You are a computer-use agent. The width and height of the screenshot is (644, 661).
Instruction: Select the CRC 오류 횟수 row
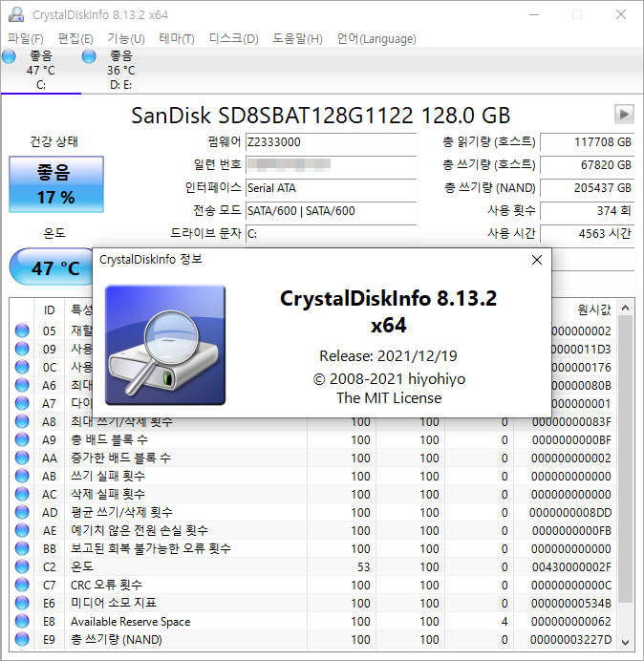[x=313, y=585]
